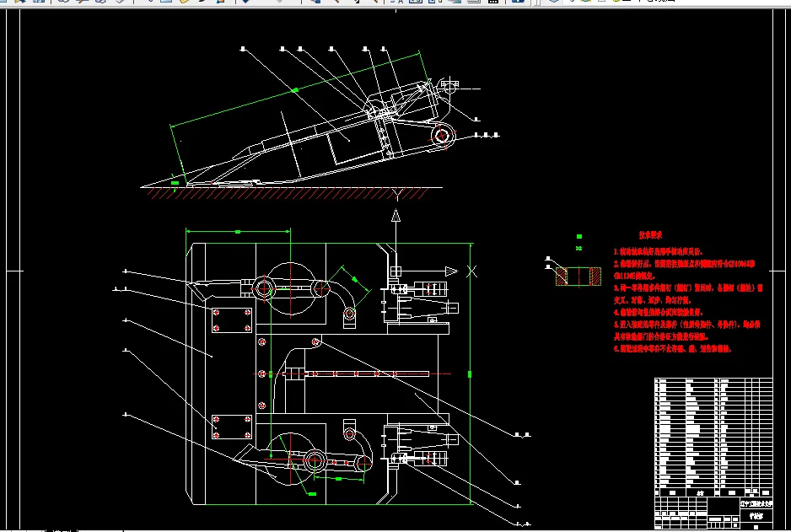The image size is (791, 532).
Task: Select the red circle at the side view pivot
Action: [x=443, y=135]
